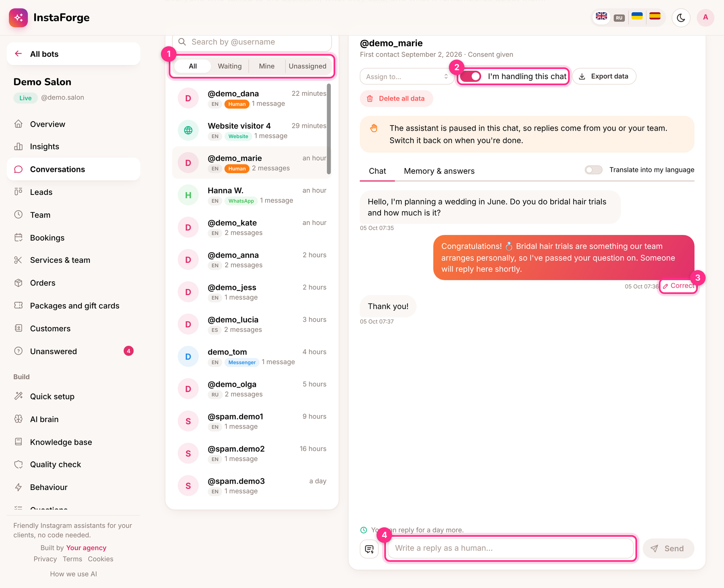Show Unassigned conversations
724x588 pixels.
point(307,66)
